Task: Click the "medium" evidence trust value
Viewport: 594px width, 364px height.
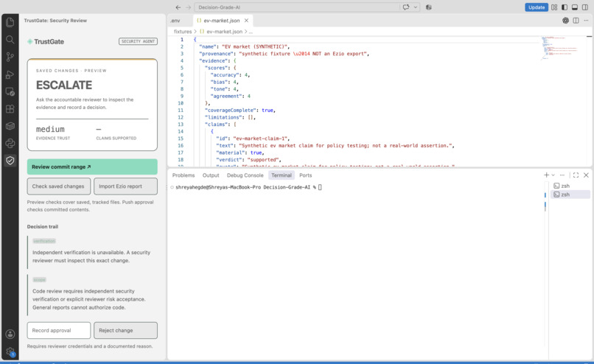Action: pos(50,129)
